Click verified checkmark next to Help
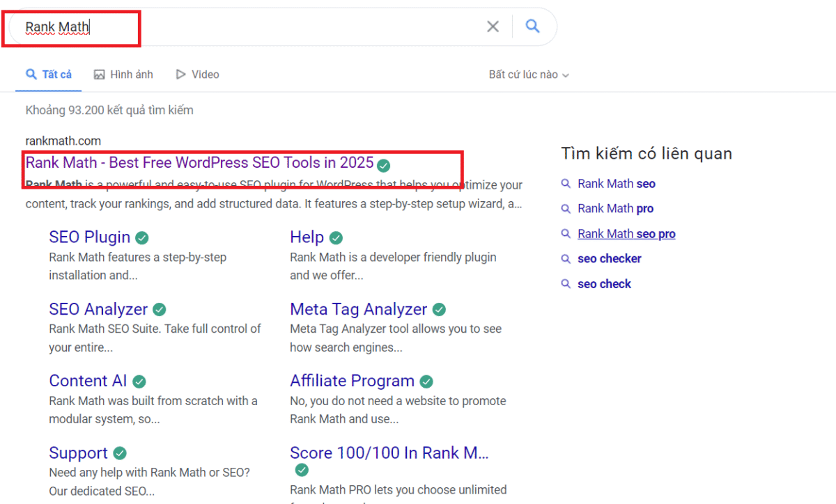Screen dimensions: 836x504 (x=336, y=238)
